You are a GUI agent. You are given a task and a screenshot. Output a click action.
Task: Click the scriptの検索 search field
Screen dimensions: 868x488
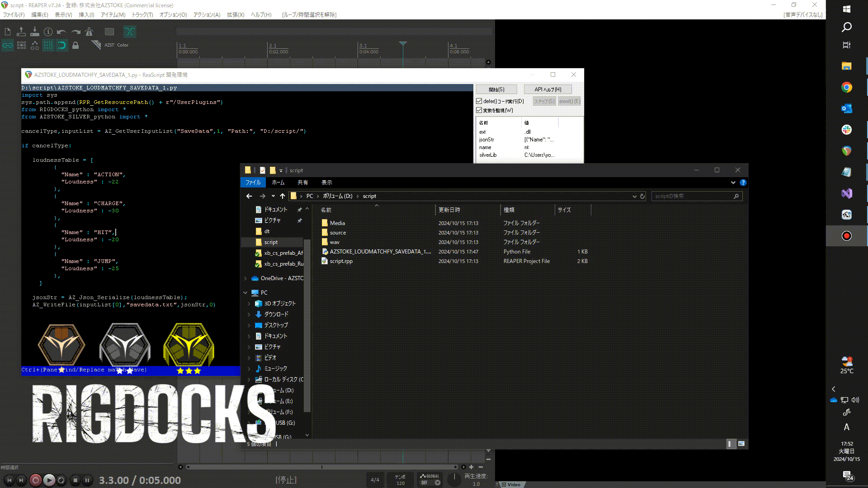(x=697, y=196)
